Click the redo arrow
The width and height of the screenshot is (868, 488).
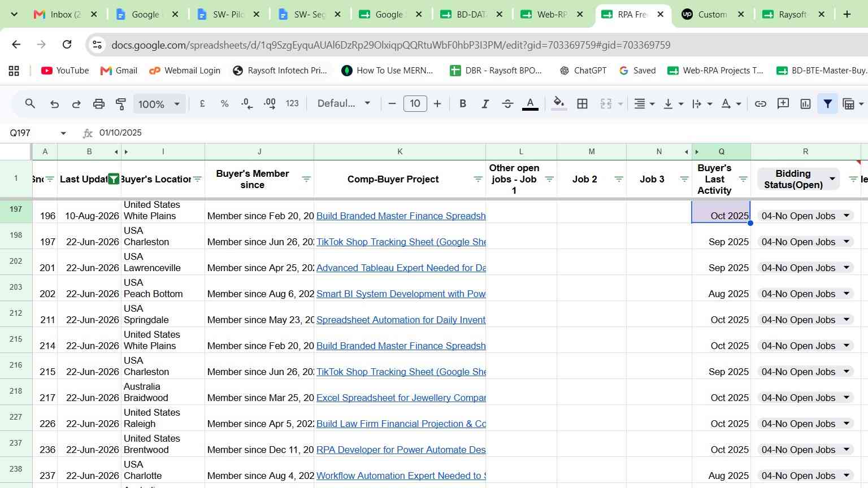point(76,104)
